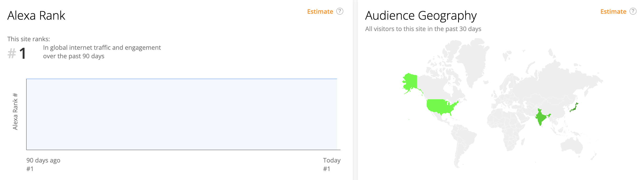
Task: Click the Estimate label in Audience Geography panel
Action: click(613, 11)
